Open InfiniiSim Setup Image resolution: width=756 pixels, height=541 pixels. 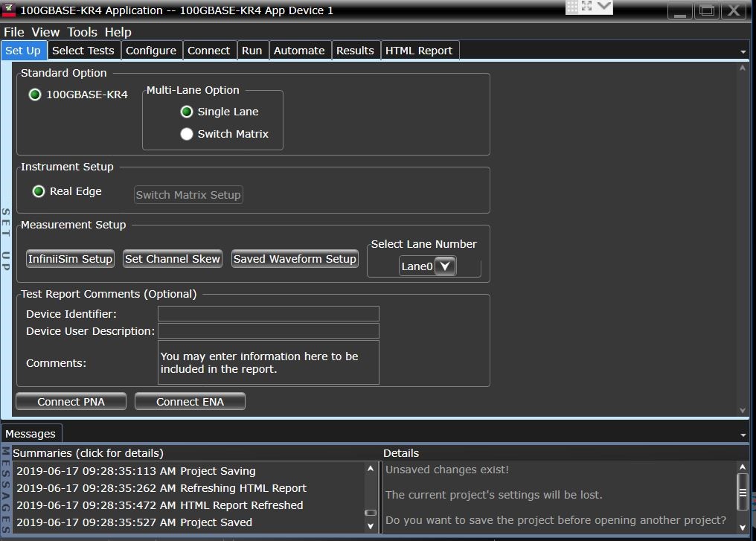(x=70, y=259)
